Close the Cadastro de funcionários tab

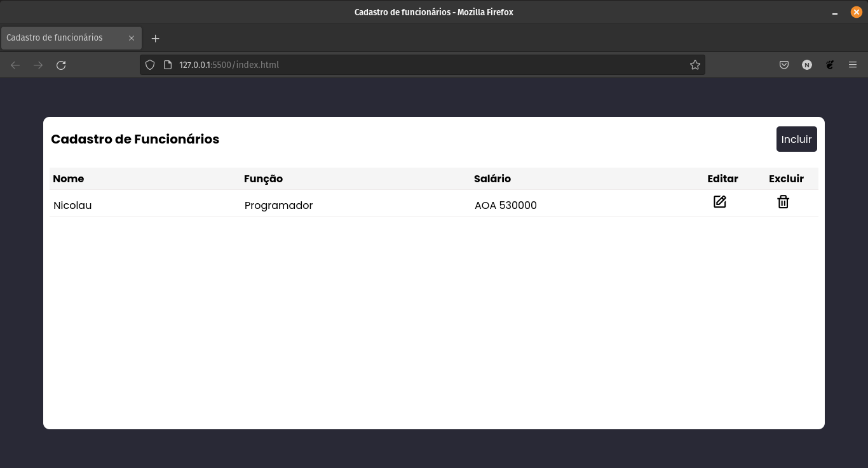(132, 38)
